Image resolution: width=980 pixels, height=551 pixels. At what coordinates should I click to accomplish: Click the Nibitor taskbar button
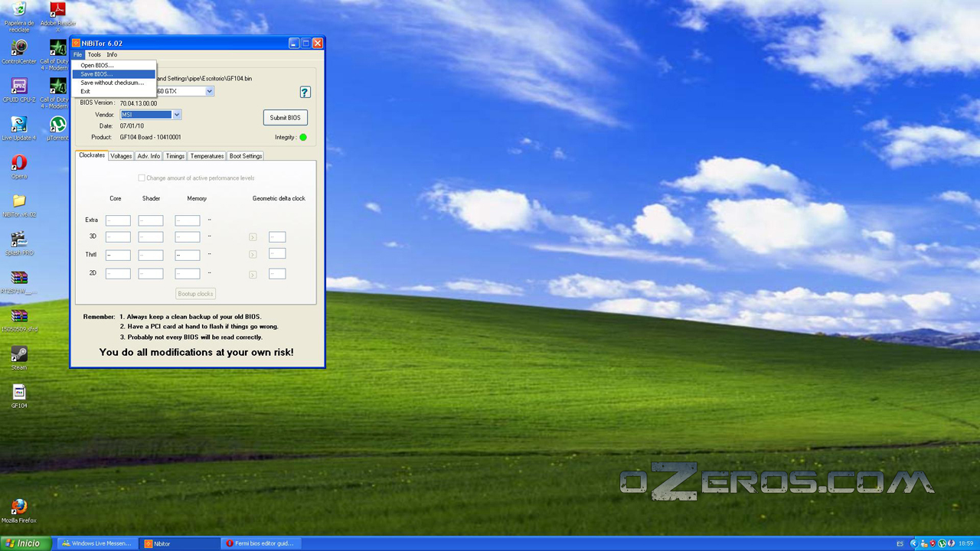[181, 543]
